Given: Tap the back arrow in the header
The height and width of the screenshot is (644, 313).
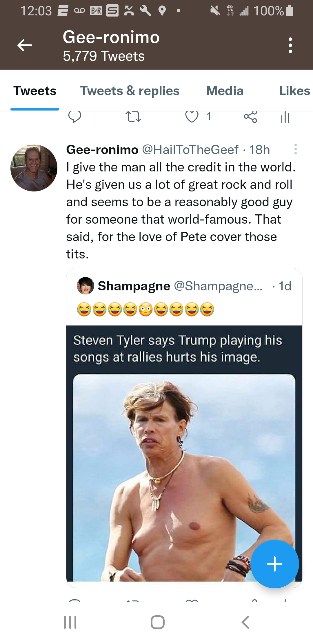Looking at the screenshot, I should point(25,45).
